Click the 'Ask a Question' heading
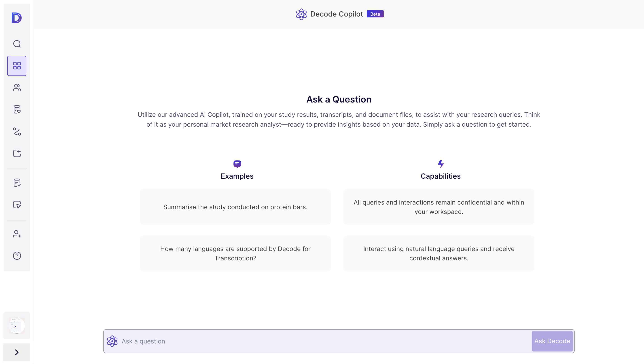 pyautogui.click(x=339, y=100)
